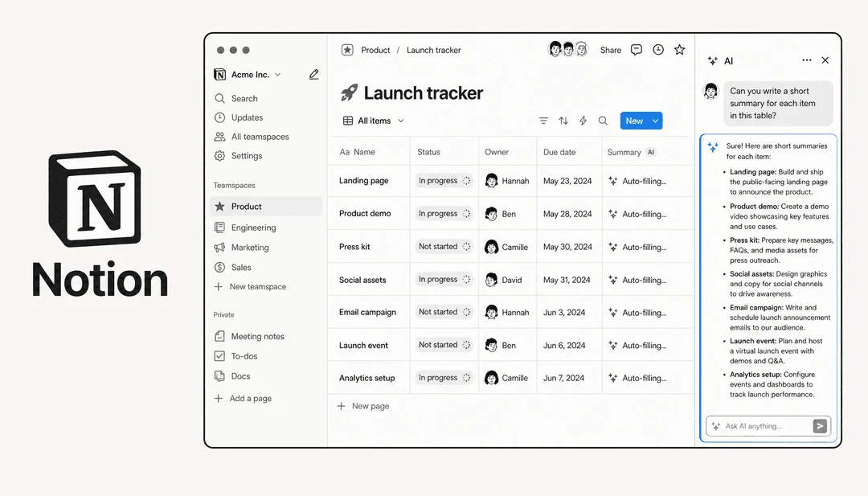This screenshot has width=868, height=496.
Task: Open the dropdown arrow on New button
Action: [656, 121]
